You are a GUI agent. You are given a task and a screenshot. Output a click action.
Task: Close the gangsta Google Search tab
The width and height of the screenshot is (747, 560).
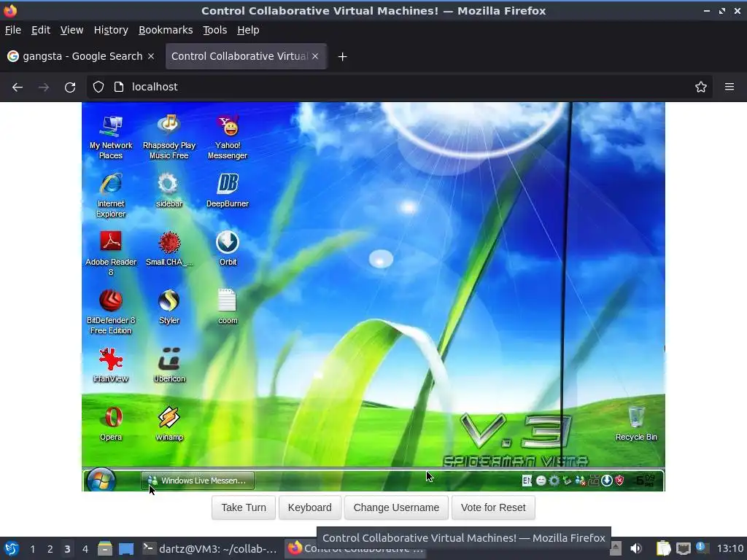point(151,56)
